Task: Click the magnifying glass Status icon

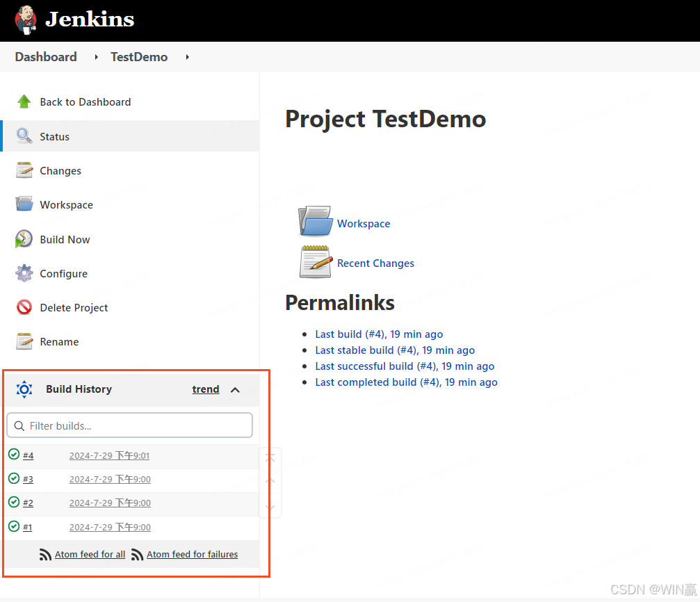Action: (24, 136)
